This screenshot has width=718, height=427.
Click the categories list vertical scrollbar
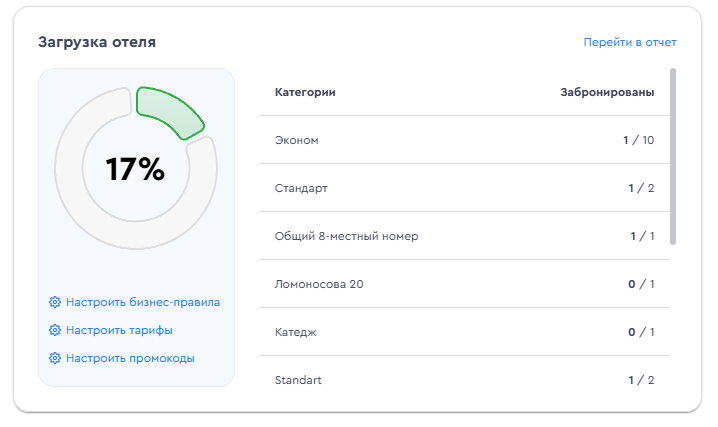pyautogui.click(x=673, y=157)
